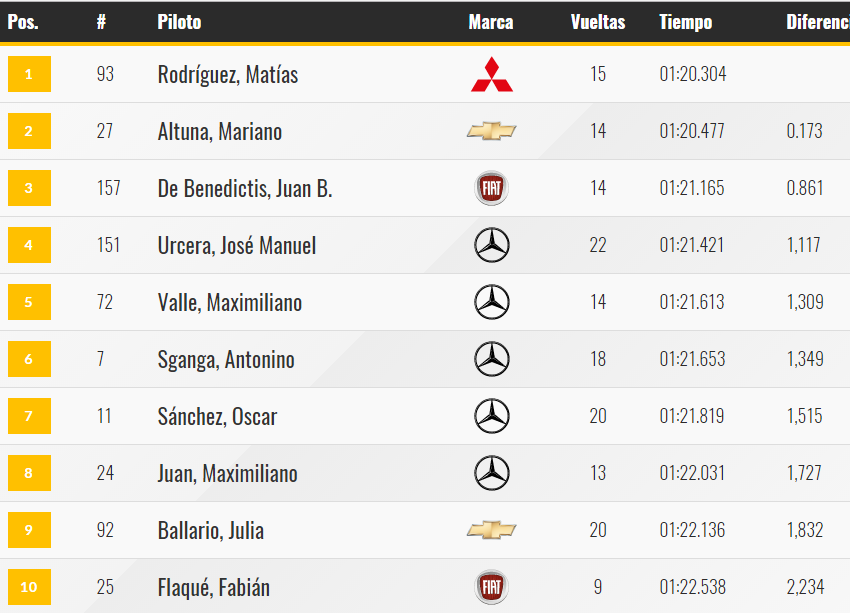Click the Mercedes logo beside Sganga, Antonino
Image resolution: width=850 pixels, height=613 pixels.
click(x=492, y=359)
